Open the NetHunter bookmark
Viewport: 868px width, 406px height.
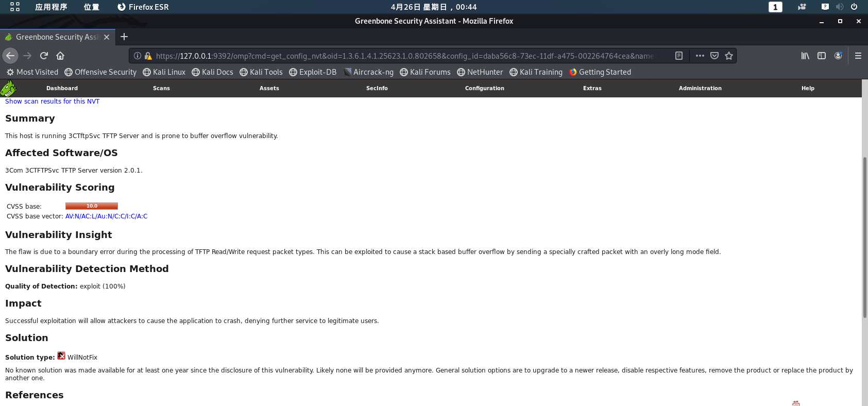click(480, 72)
